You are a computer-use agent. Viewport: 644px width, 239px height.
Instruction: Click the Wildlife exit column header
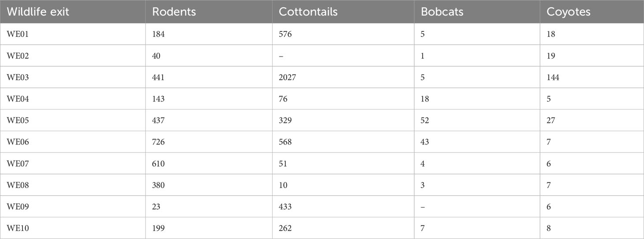coord(38,12)
